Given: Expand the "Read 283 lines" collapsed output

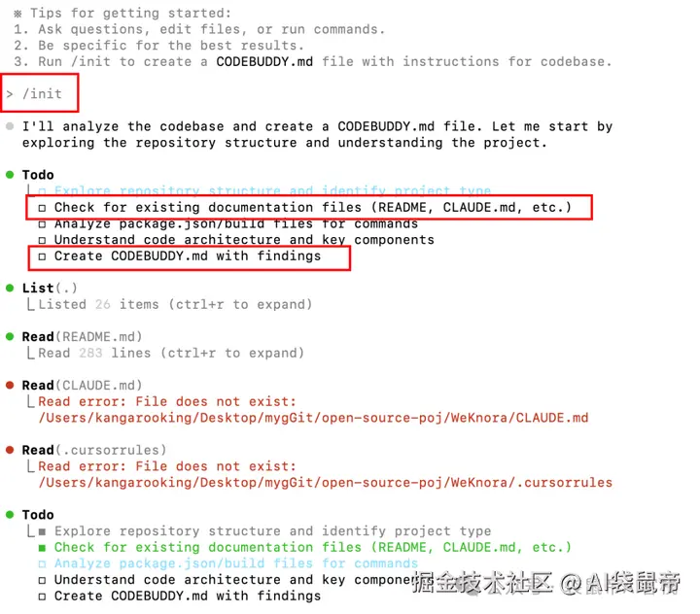Looking at the screenshot, I should click(x=171, y=353).
